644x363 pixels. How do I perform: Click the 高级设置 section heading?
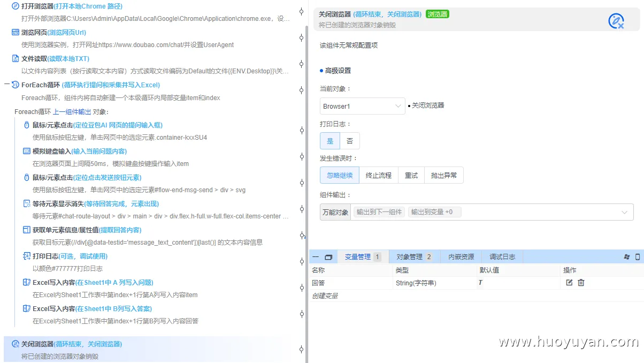click(x=338, y=71)
